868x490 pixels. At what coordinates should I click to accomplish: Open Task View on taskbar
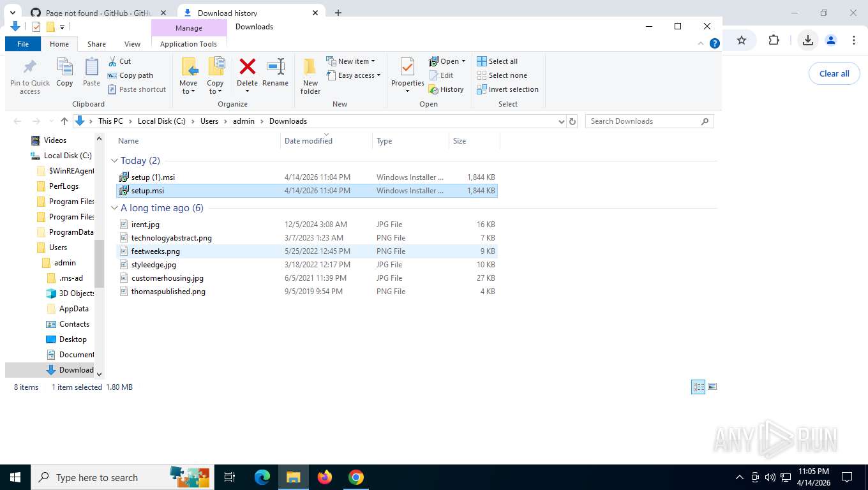point(230,477)
